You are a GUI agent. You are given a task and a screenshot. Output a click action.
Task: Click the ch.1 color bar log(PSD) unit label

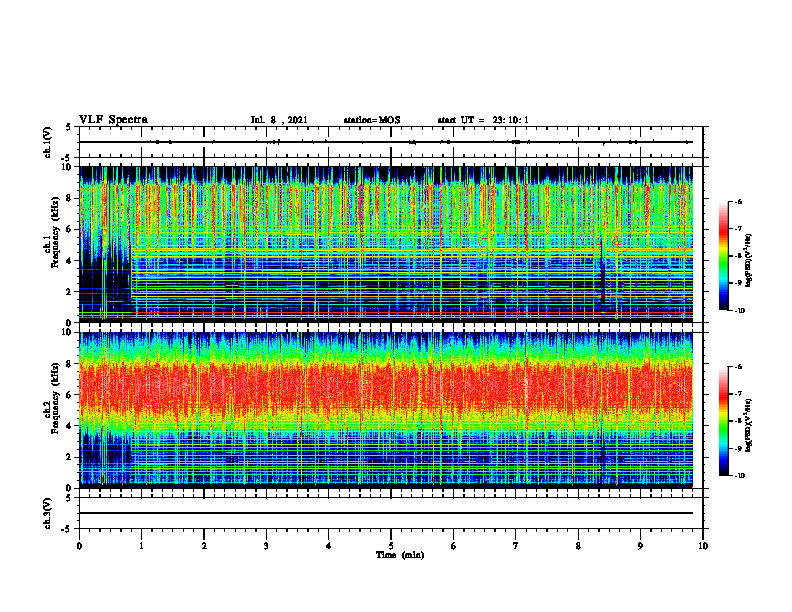tap(749, 261)
